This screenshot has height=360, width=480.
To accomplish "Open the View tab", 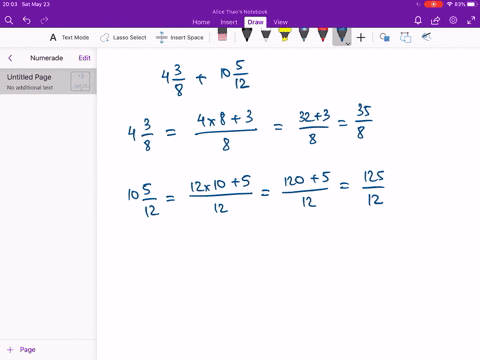I will click(x=281, y=22).
